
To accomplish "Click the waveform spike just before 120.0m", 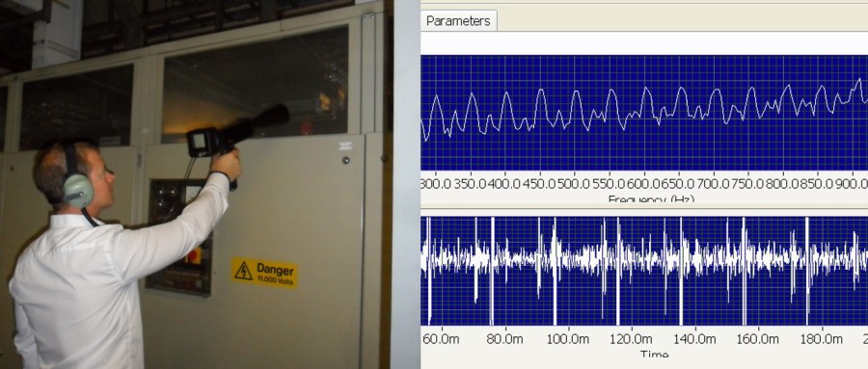I will point(618,271).
